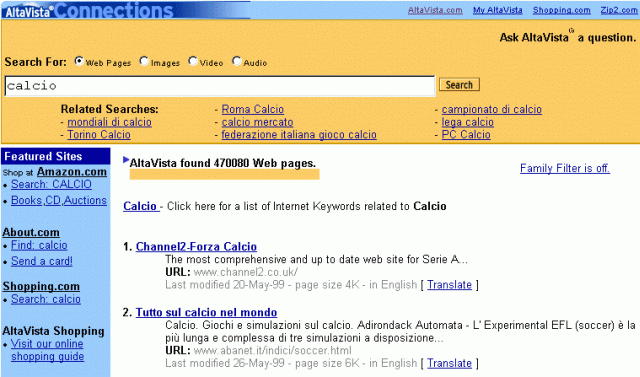Translate the Tutto sul calcio result
This screenshot has width=640, height=377.
click(449, 363)
